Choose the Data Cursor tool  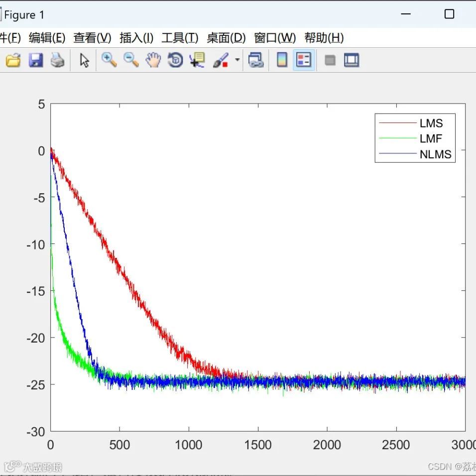pyautogui.click(x=198, y=61)
